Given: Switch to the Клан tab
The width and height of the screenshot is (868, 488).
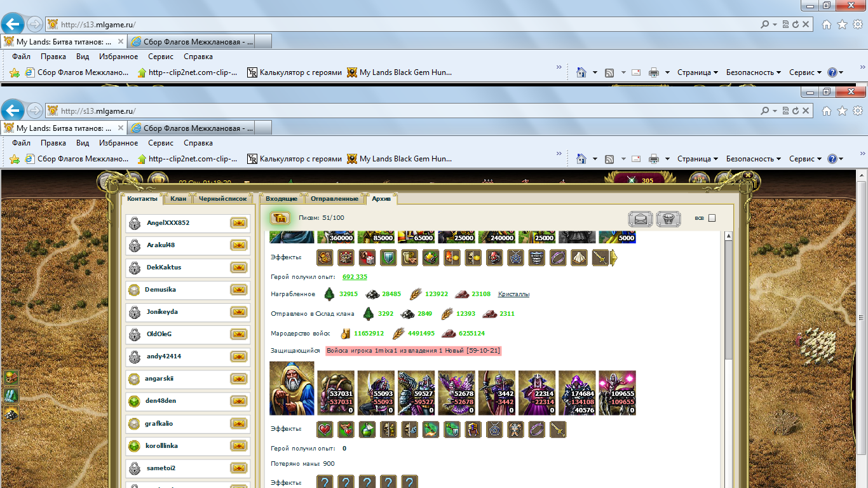Looking at the screenshot, I should 179,199.
